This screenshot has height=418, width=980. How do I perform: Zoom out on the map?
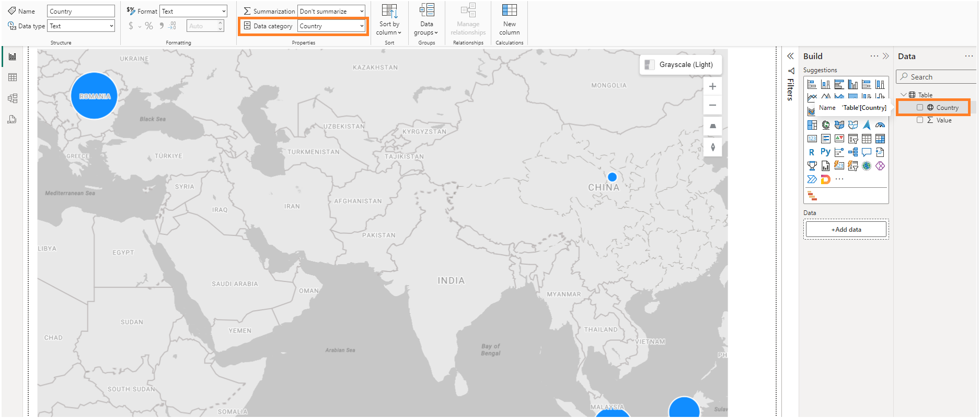(x=712, y=105)
